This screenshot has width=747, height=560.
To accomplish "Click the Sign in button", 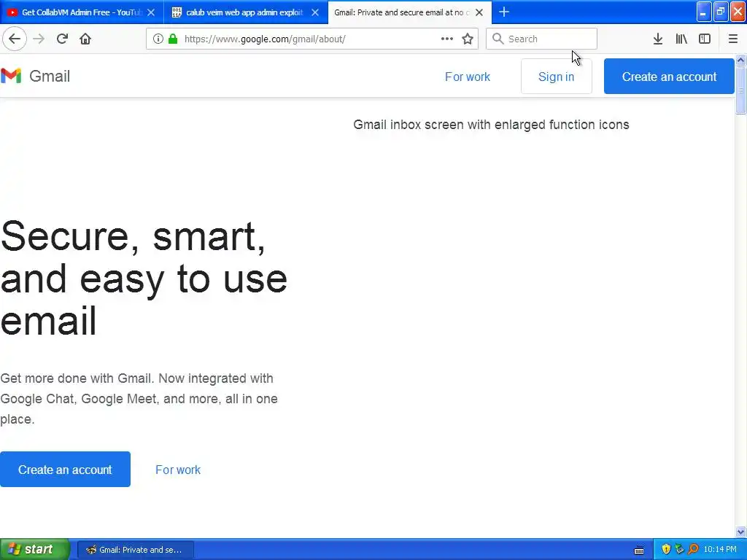I will [x=556, y=76].
